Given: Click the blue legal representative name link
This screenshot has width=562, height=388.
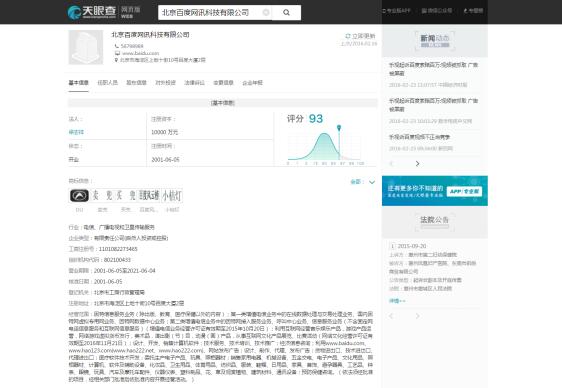Looking at the screenshot, I should pos(76,132).
